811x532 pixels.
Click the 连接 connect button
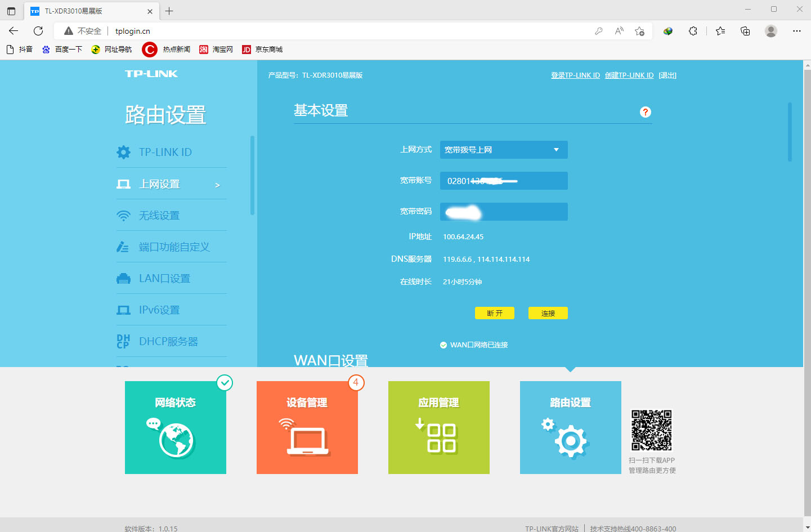(548, 313)
